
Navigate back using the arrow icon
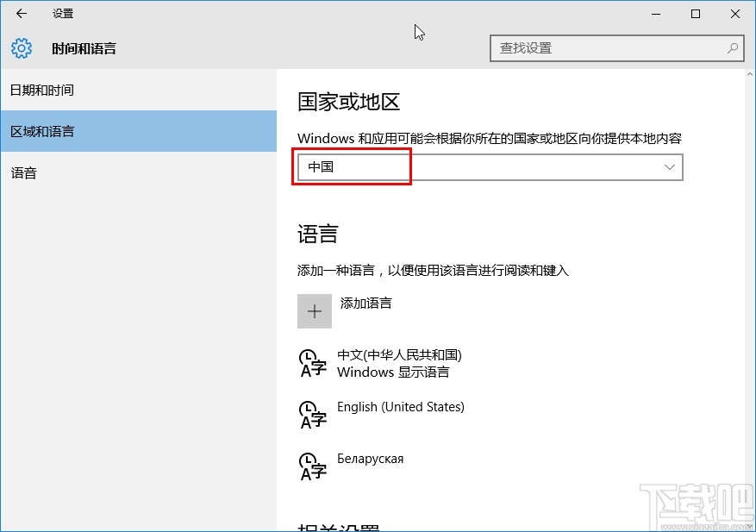click(21, 14)
